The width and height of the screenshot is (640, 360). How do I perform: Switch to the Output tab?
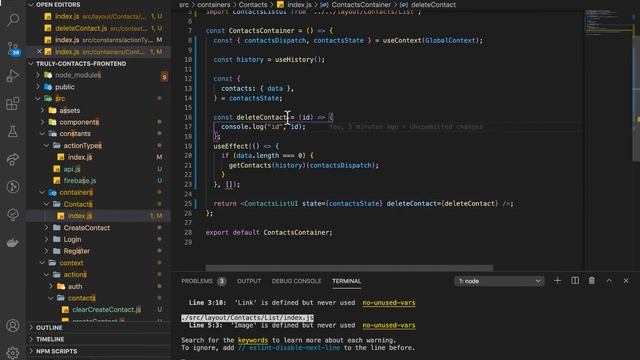249,281
